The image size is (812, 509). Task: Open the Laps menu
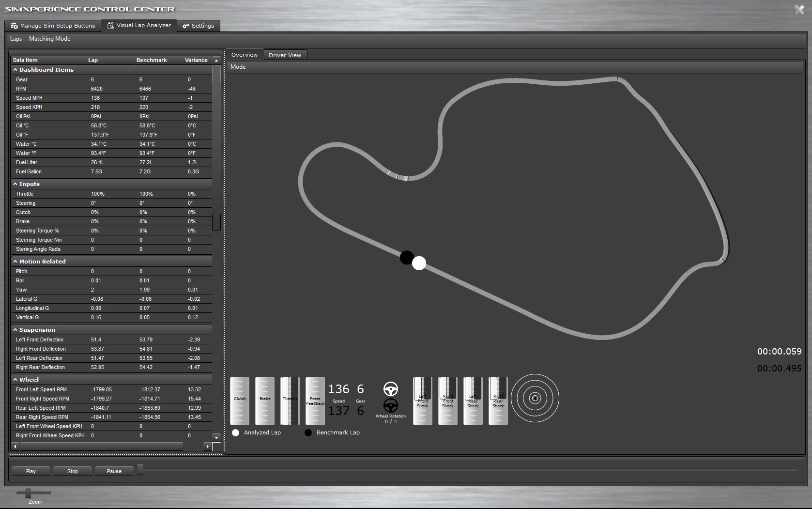[16, 39]
